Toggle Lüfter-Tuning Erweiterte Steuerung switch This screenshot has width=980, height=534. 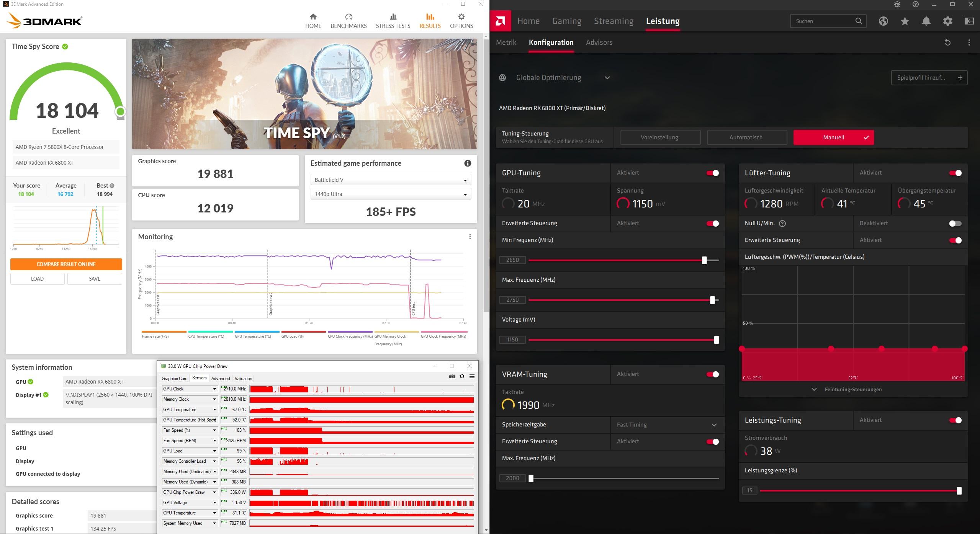pyautogui.click(x=955, y=240)
